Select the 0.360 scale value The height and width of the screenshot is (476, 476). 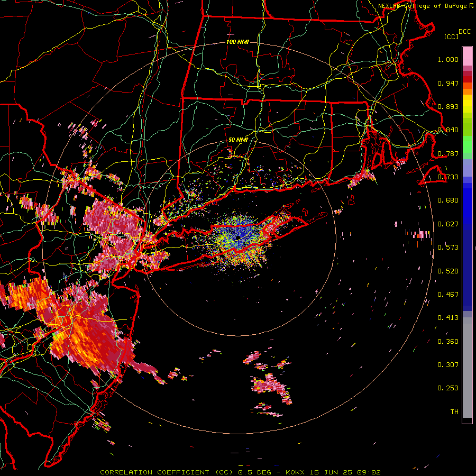[x=448, y=342]
